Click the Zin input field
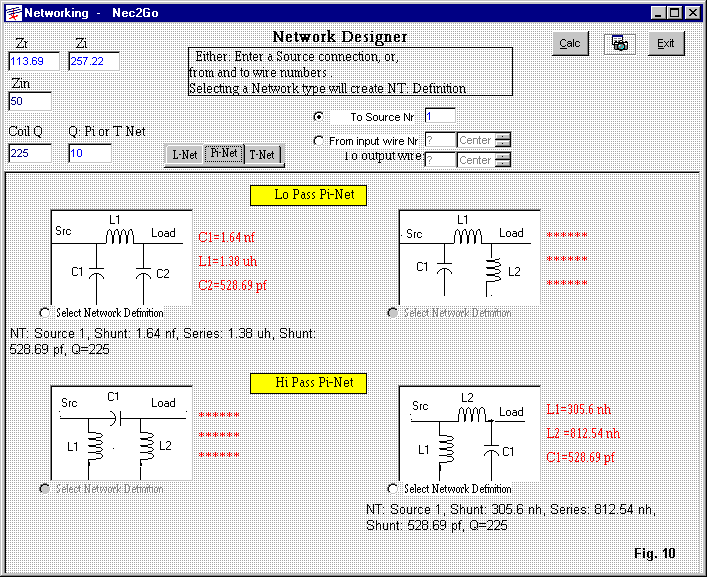707x577 pixels. (30, 101)
